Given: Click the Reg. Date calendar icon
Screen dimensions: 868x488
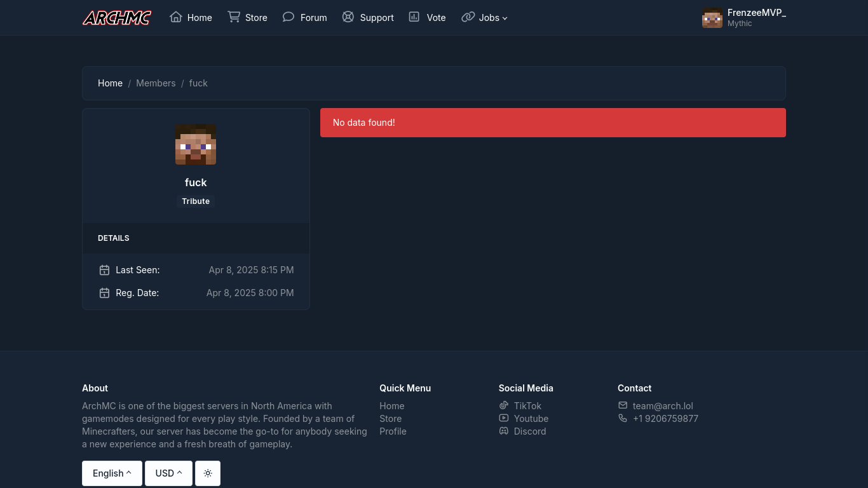Looking at the screenshot, I should pos(104,293).
